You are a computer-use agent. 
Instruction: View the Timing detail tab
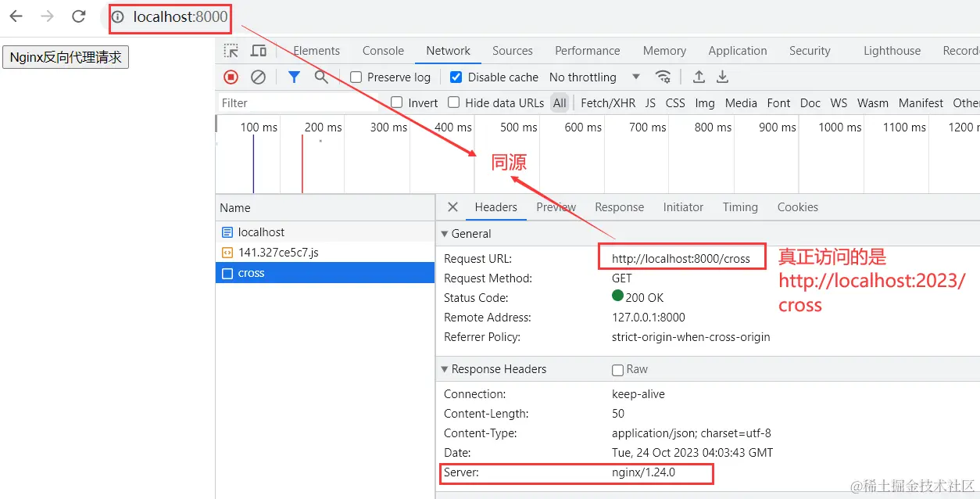[740, 207]
